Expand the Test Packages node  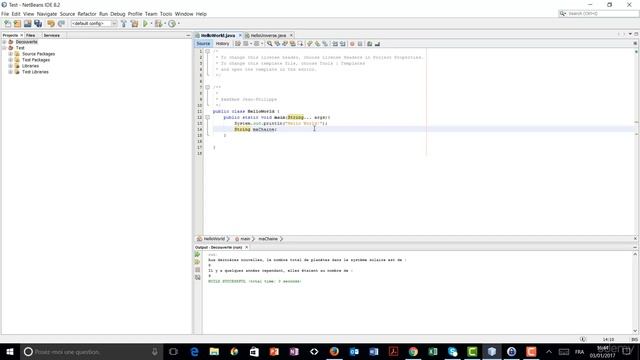11,60
